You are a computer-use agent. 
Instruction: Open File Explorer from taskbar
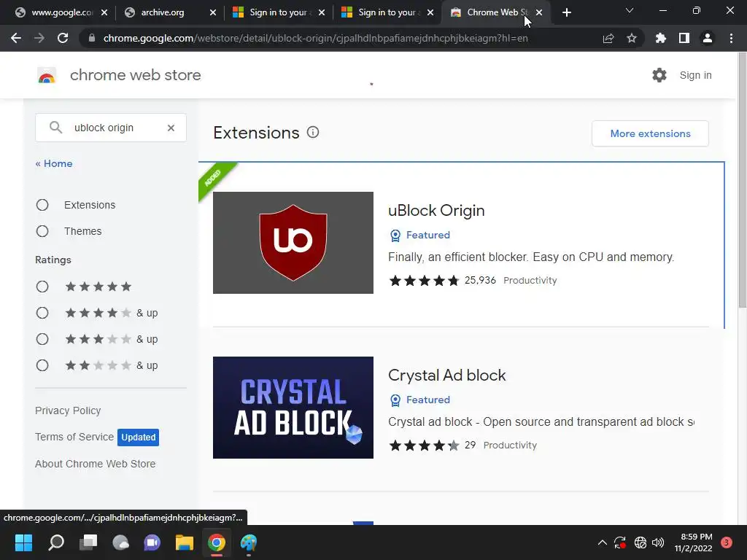[185, 542]
